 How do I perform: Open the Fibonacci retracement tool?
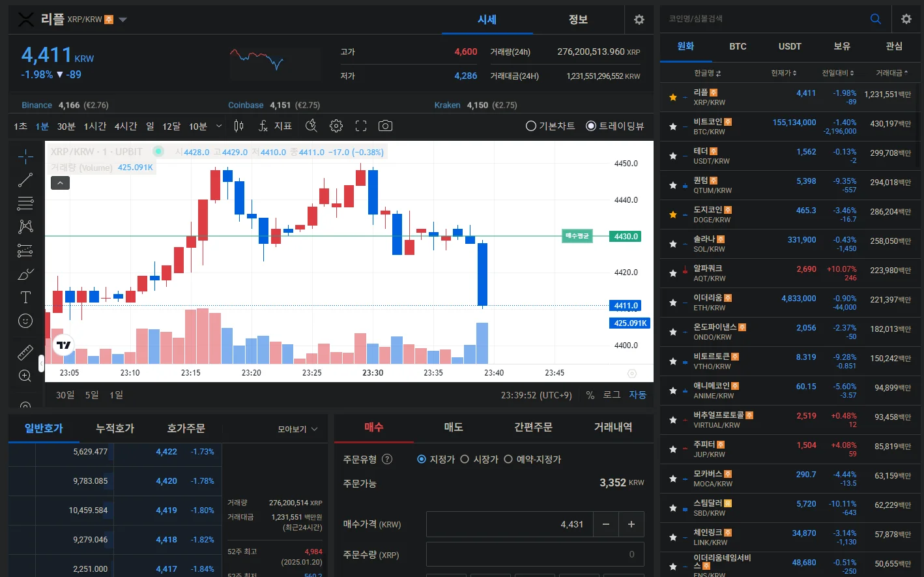(x=25, y=203)
